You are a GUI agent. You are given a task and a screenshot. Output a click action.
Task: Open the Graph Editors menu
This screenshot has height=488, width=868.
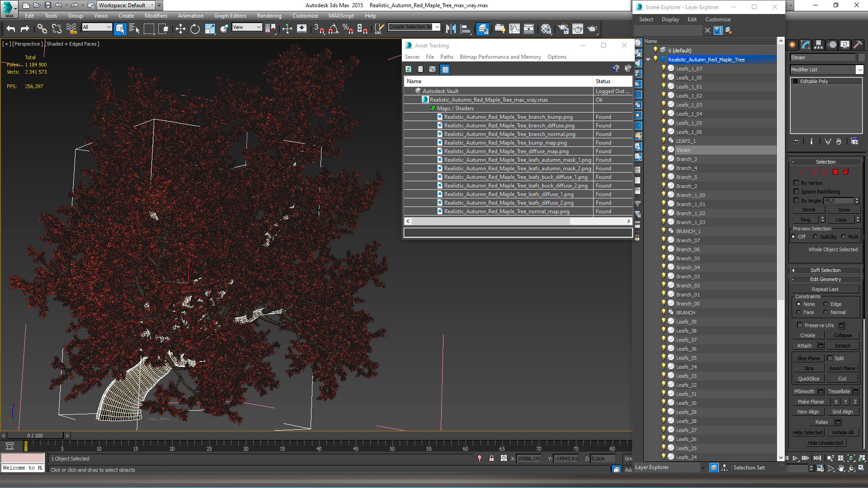pos(230,15)
